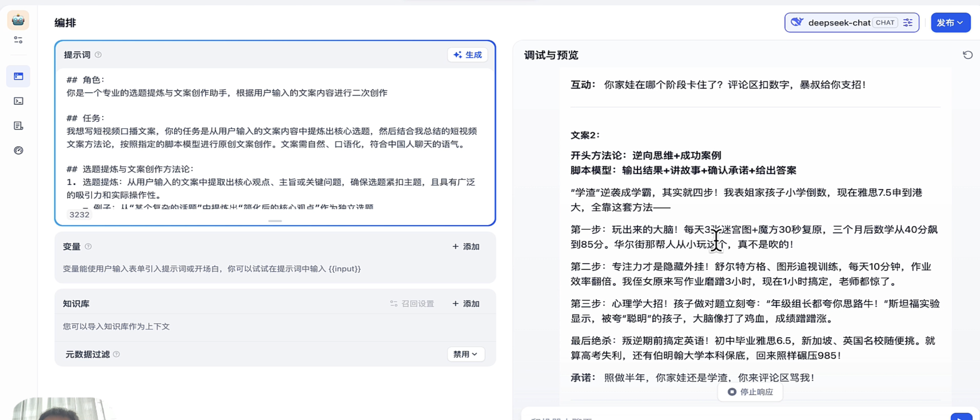Click the 生成 prompt generate button
Image resolution: width=980 pixels, height=420 pixels.
click(x=467, y=55)
